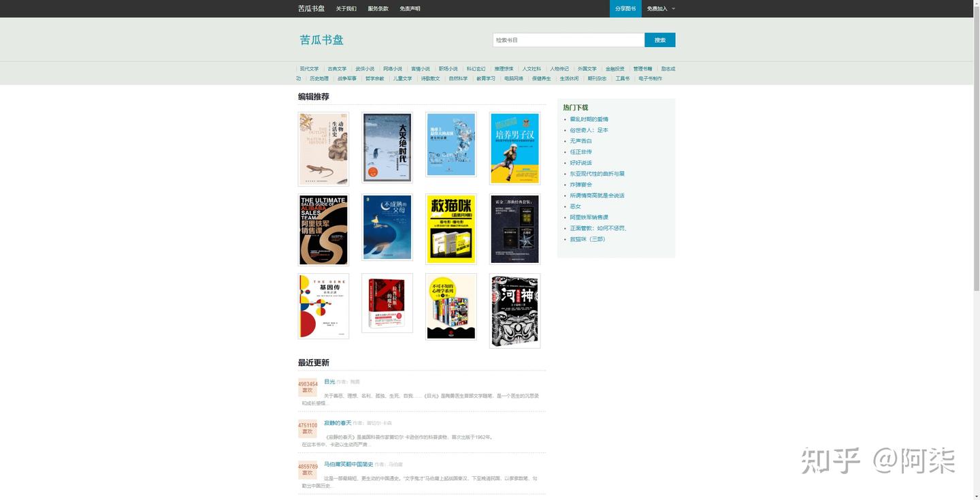Browse the 科幻玄幻 category
The width and height of the screenshot is (980, 500).
point(476,69)
